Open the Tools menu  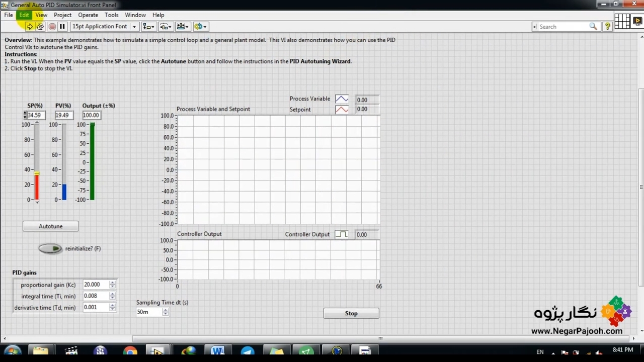(111, 15)
